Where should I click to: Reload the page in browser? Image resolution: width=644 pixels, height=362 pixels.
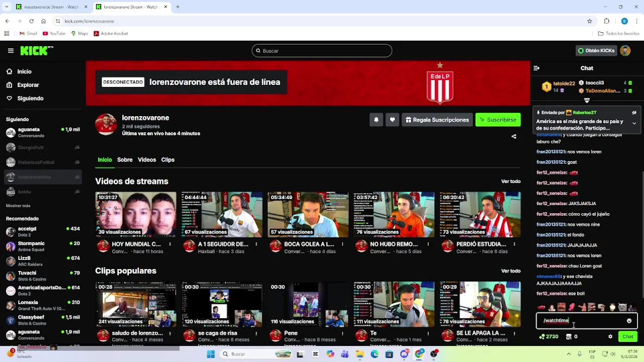(x=31, y=21)
